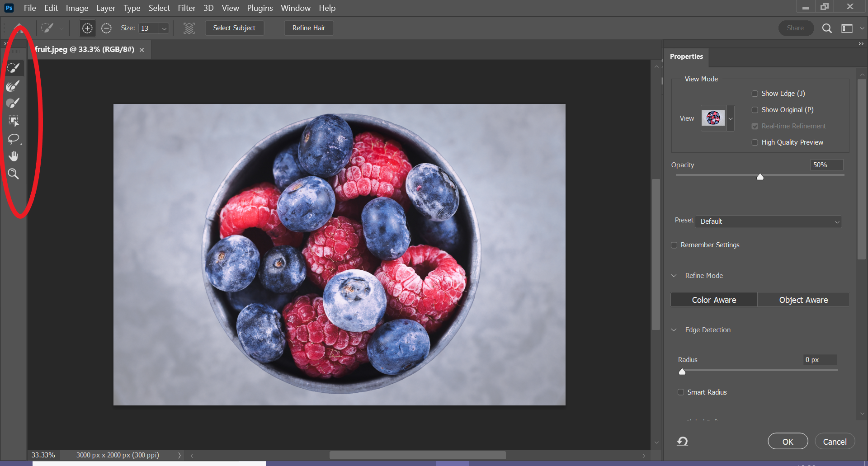Expand the left toolbar double arrow
Image resolution: width=868 pixels, height=466 pixels.
(x=5, y=43)
